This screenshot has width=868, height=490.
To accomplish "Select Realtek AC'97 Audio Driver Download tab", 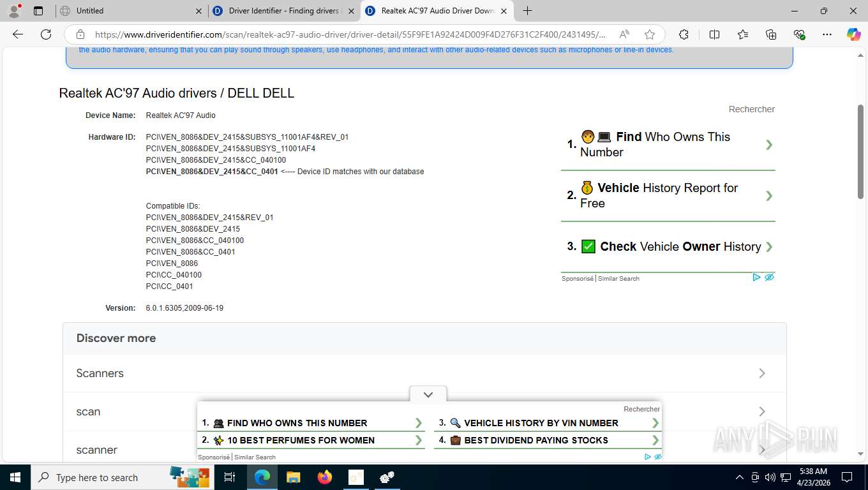I will point(437,11).
